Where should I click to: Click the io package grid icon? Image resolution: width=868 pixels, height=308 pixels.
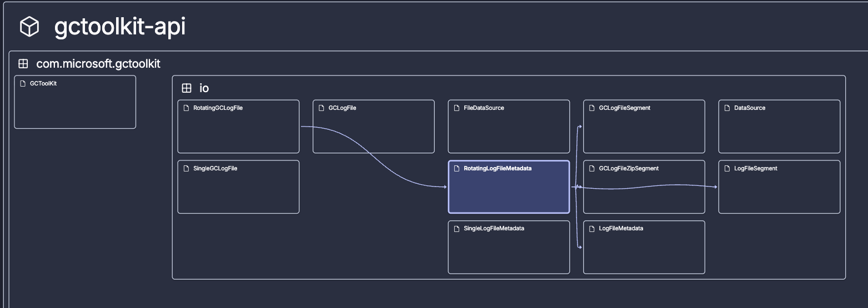point(187,88)
